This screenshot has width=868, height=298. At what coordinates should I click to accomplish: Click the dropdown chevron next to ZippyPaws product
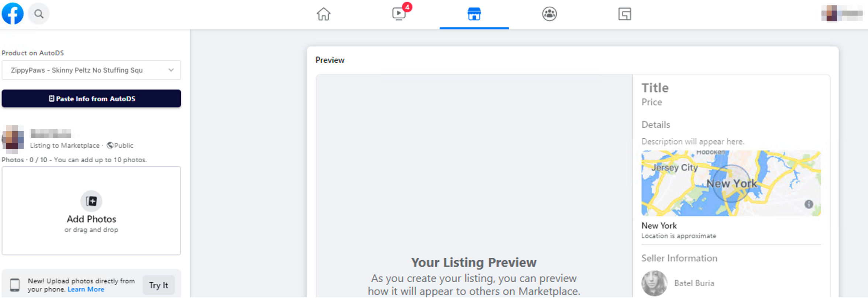[171, 70]
